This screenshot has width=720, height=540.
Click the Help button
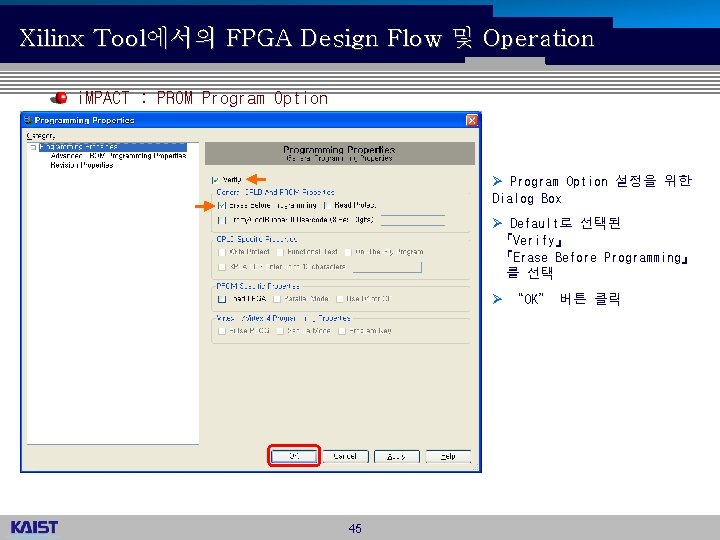[x=448, y=456]
